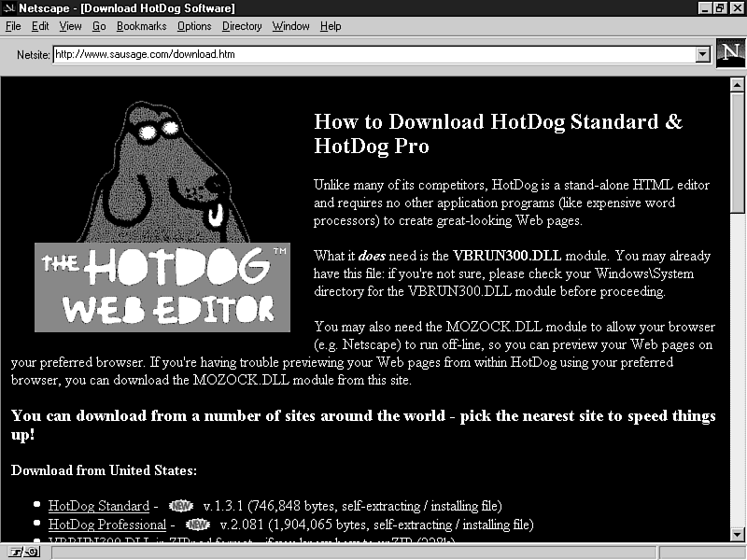The width and height of the screenshot is (747, 560).
Task: Click the Netscape window system menu icon
Action: click(x=8, y=8)
